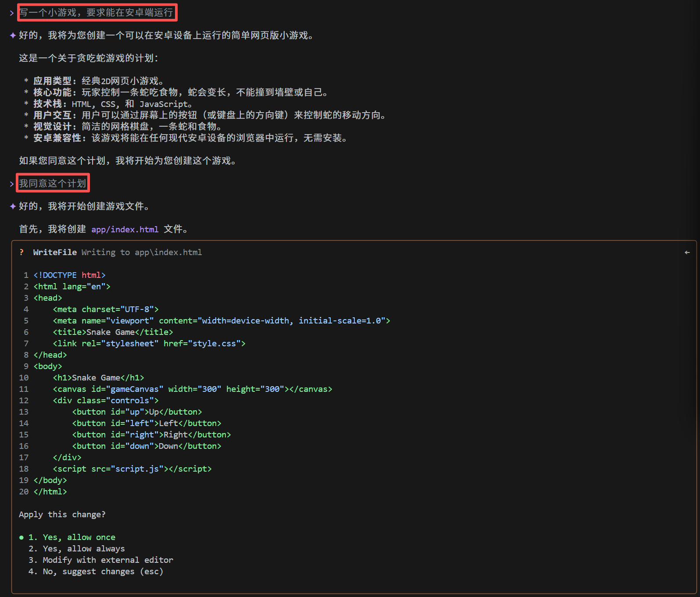Click the left arrow icon in WriteFile header
This screenshot has width=700, height=597.
tap(687, 252)
